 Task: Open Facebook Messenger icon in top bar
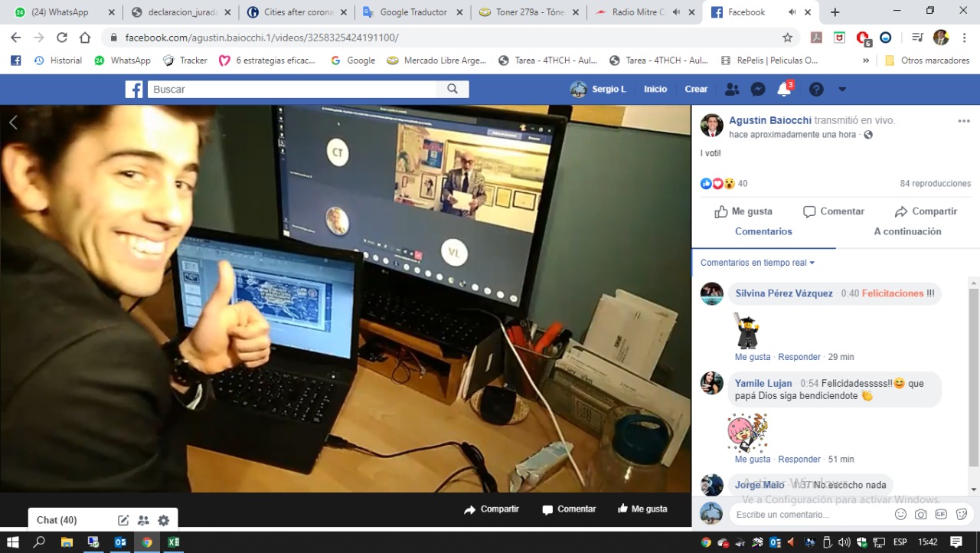[x=758, y=90]
